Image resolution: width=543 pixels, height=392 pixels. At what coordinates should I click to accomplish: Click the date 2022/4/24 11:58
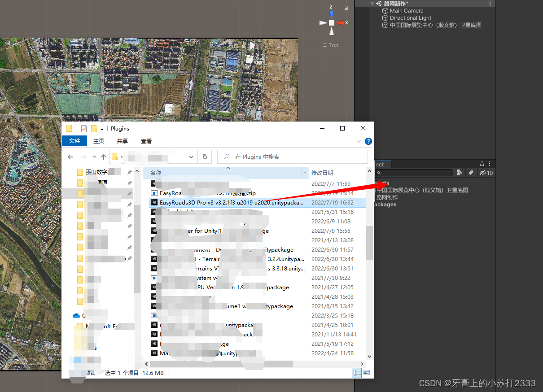click(333, 353)
